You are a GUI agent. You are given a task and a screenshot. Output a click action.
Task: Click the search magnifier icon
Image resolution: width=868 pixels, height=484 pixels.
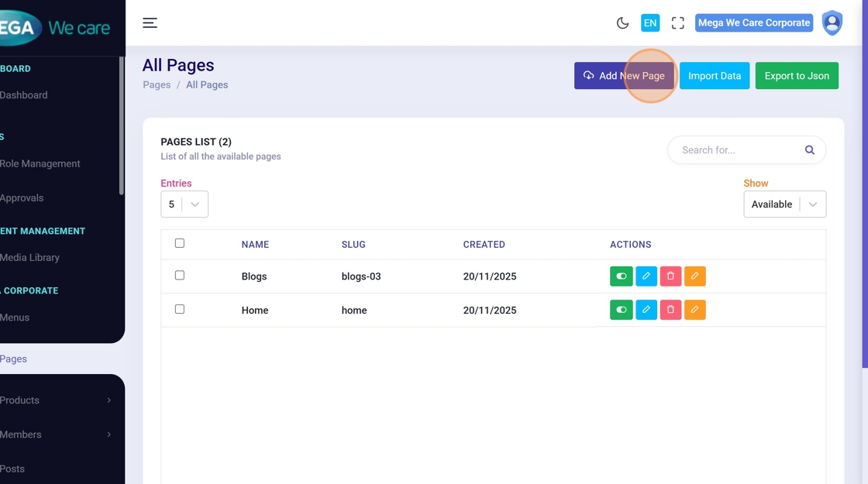pyautogui.click(x=809, y=150)
